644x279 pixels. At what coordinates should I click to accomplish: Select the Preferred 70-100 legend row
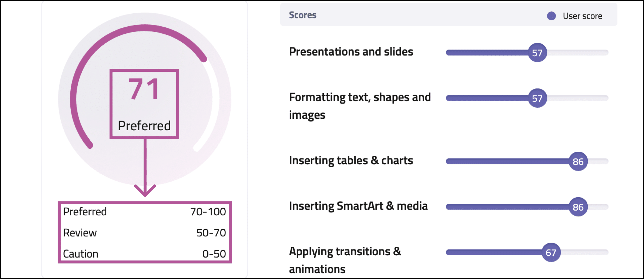[144, 212]
